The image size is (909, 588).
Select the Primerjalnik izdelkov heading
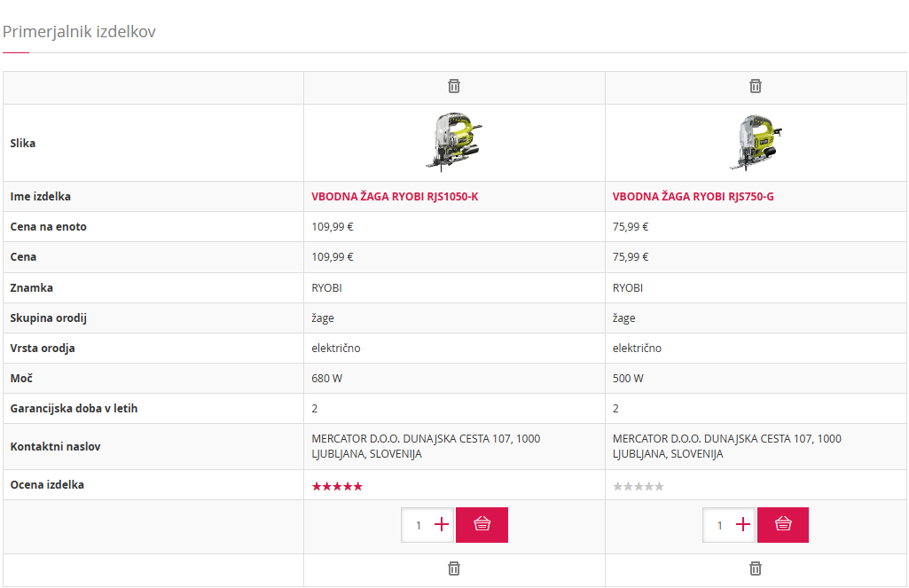coord(79,31)
